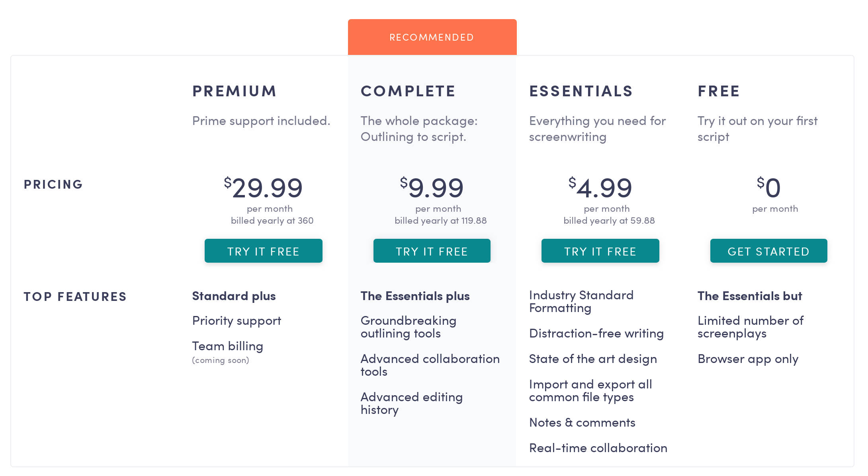
Task: Select the Groundbreaking outlining tools feature
Action: tap(409, 327)
